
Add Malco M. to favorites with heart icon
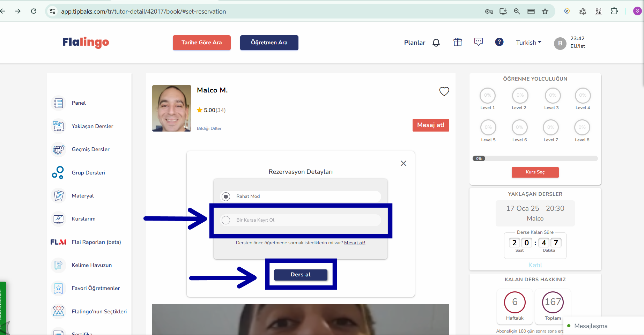click(x=444, y=91)
